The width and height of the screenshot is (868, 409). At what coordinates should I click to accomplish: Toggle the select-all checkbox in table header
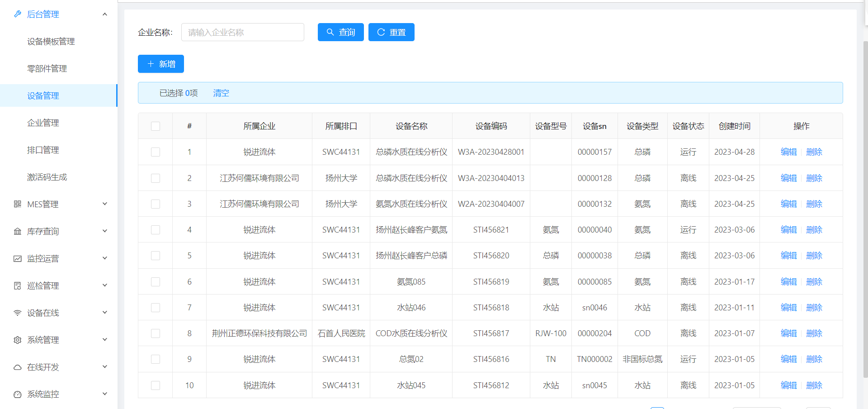pyautogui.click(x=156, y=126)
